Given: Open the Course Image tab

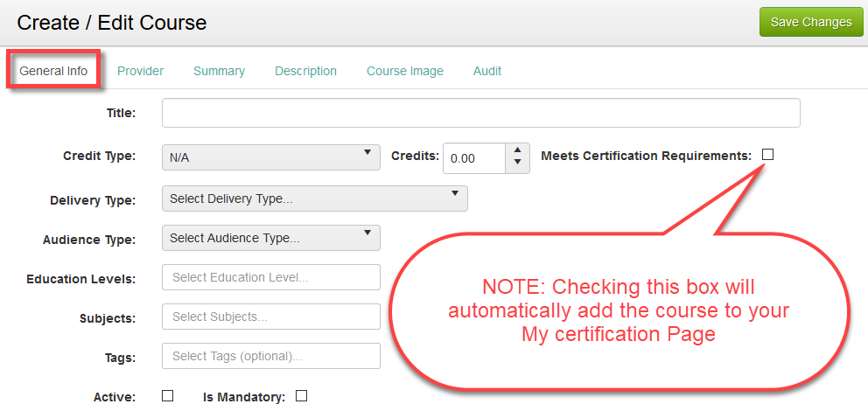Looking at the screenshot, I should (405, 71).
